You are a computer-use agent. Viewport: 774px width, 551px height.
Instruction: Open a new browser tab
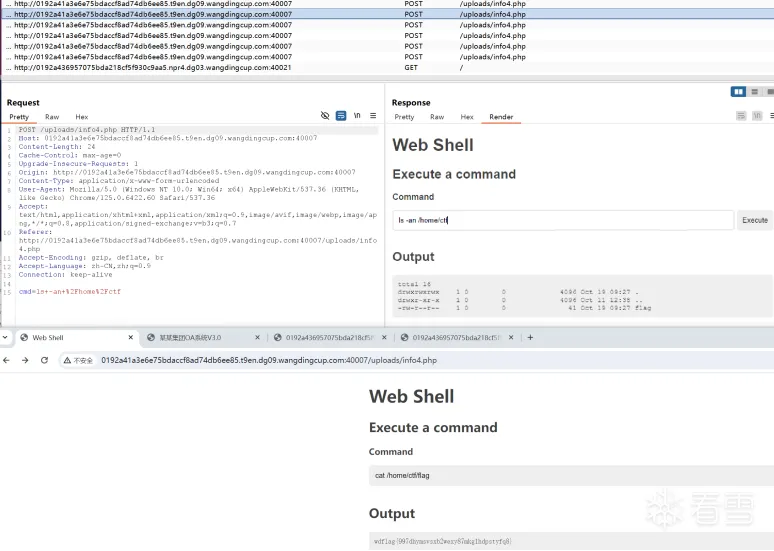(530, 338)
